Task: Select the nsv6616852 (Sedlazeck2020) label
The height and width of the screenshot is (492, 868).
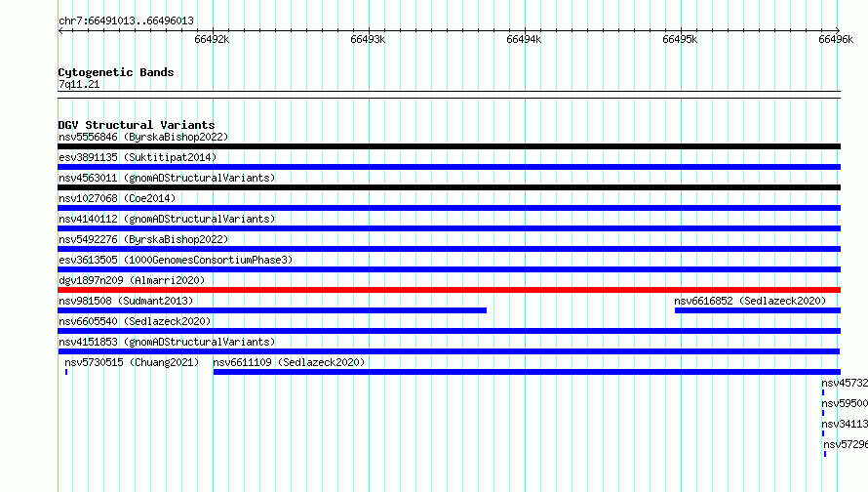Action: point(750,301)
